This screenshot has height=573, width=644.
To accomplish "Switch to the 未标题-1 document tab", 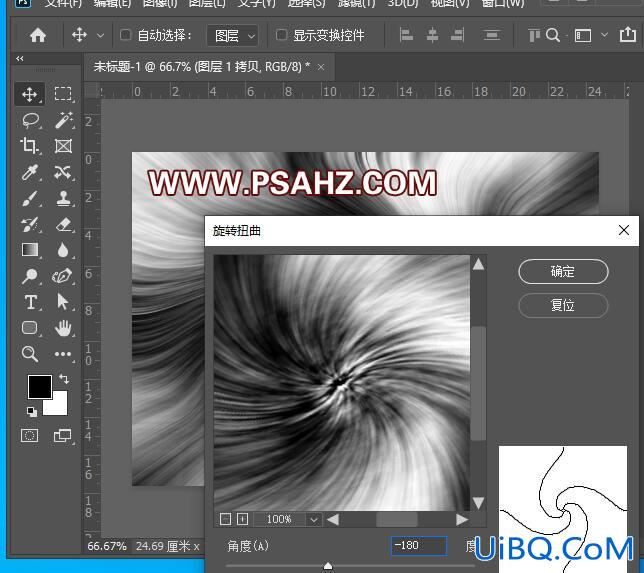I will click(x=201, y=66).
